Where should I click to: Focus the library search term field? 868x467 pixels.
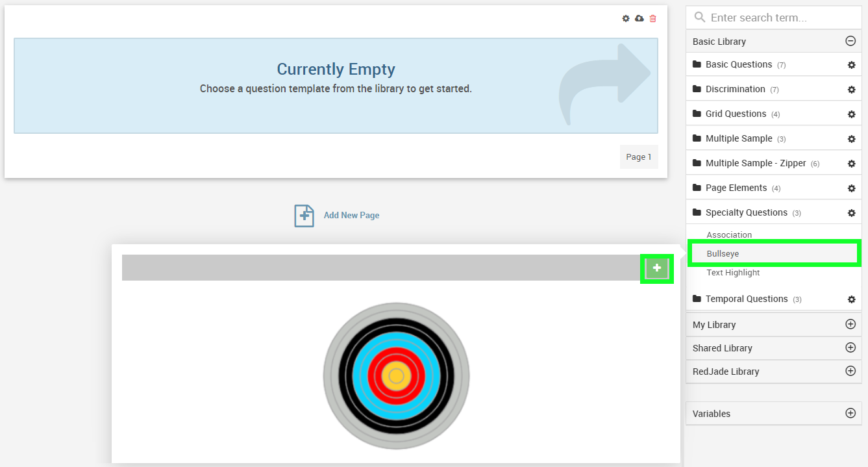pyautogui.click(x=774, y=18)
